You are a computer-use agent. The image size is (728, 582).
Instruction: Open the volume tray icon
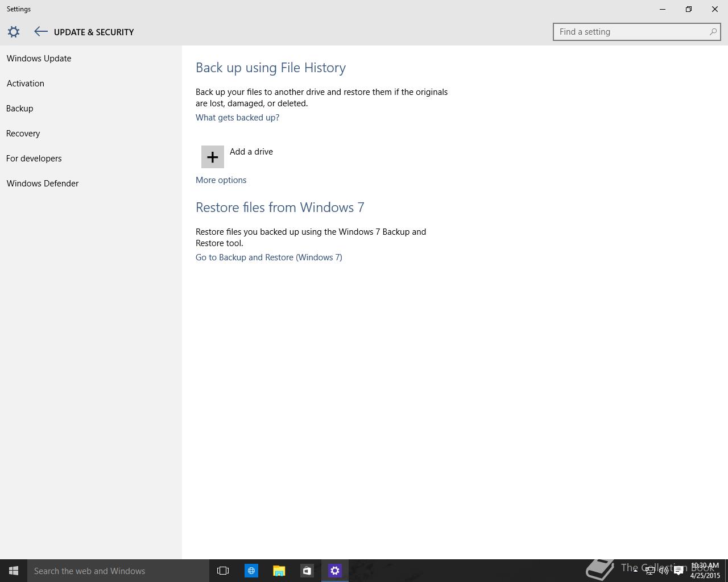[664, 571]
